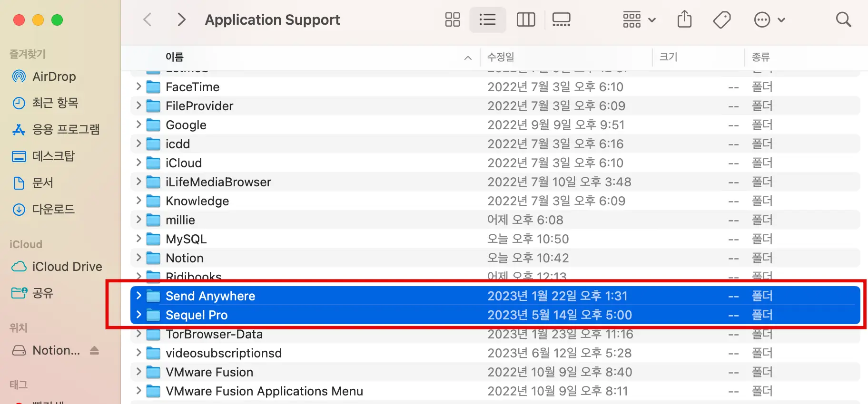Expand the TorBrowser-Data folder
The image size is (868, 404).
tap(138, 334)
